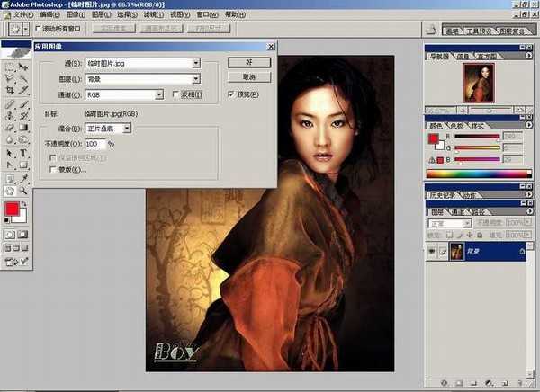Select the Crop tool
The width and height of the screenshot is (540, 392).
pyautogui.click(x=10, y=90)
